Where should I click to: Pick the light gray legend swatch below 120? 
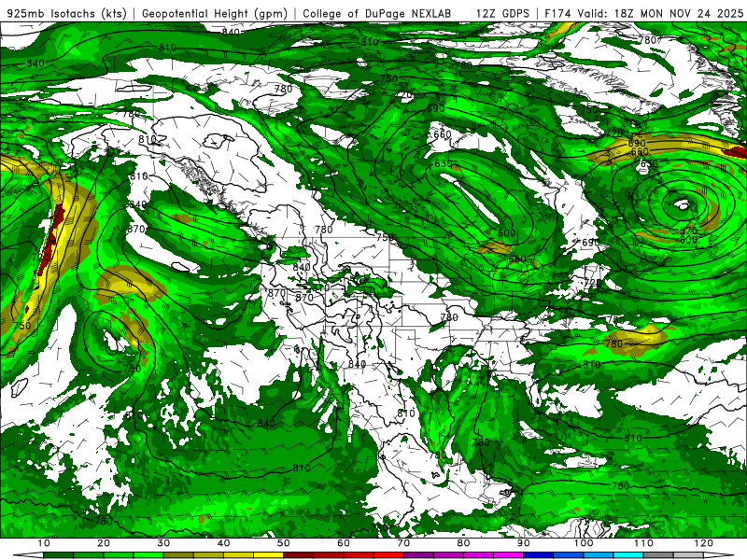688,555
